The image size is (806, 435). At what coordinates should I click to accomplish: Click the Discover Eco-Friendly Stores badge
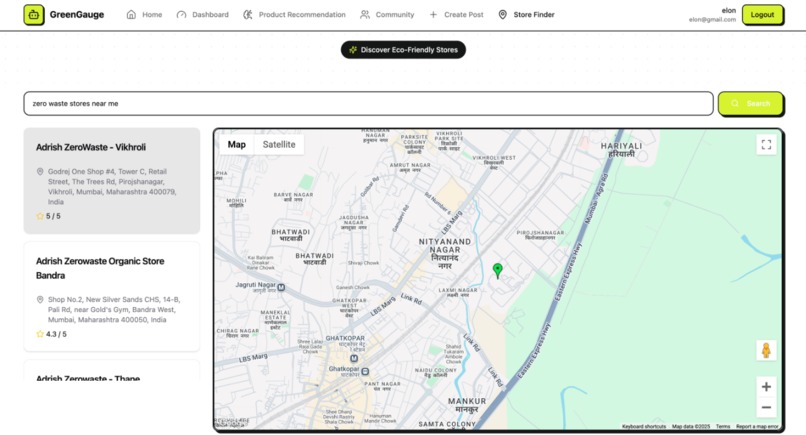404,50
